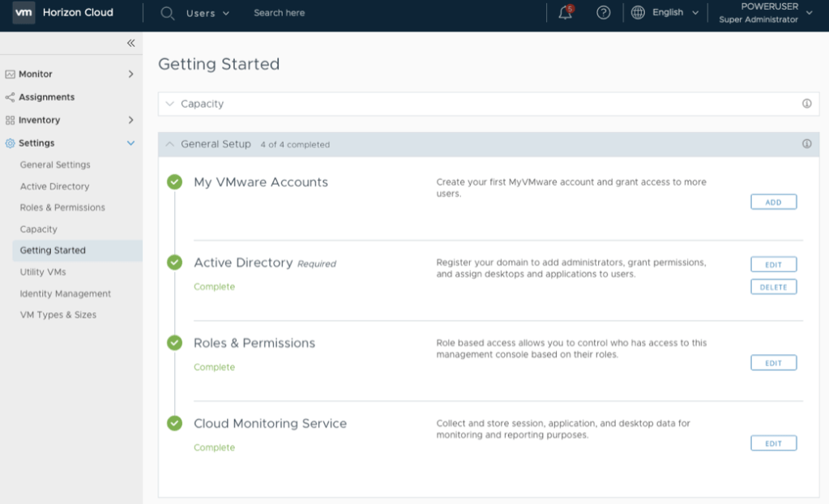
Task: Click the search magnifier icon
Action: [x=168, y=13]
